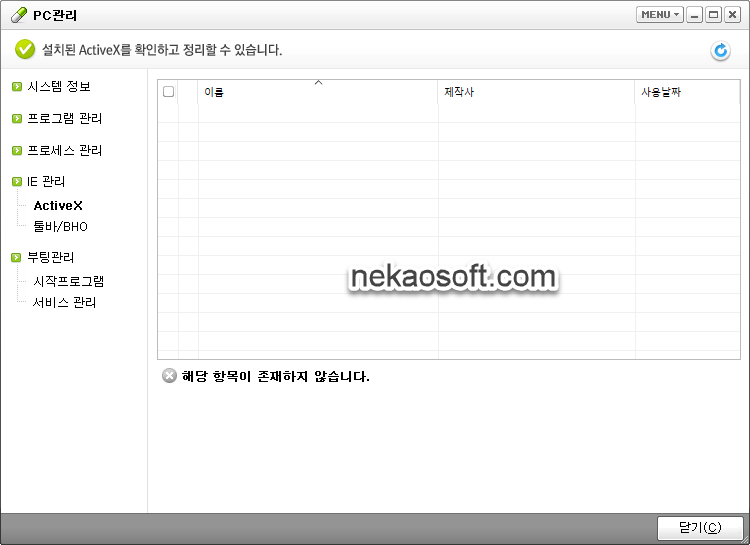Sort by 이름 column header

click(318, 92)
